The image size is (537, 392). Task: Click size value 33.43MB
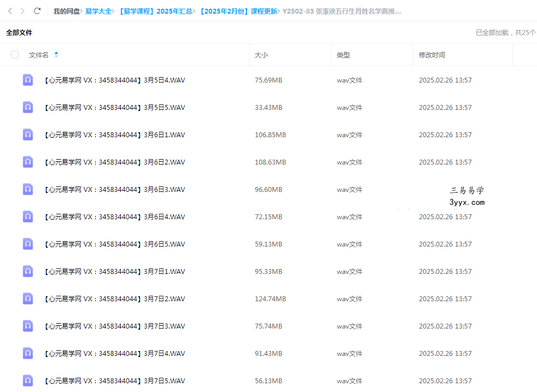[268, 108]
